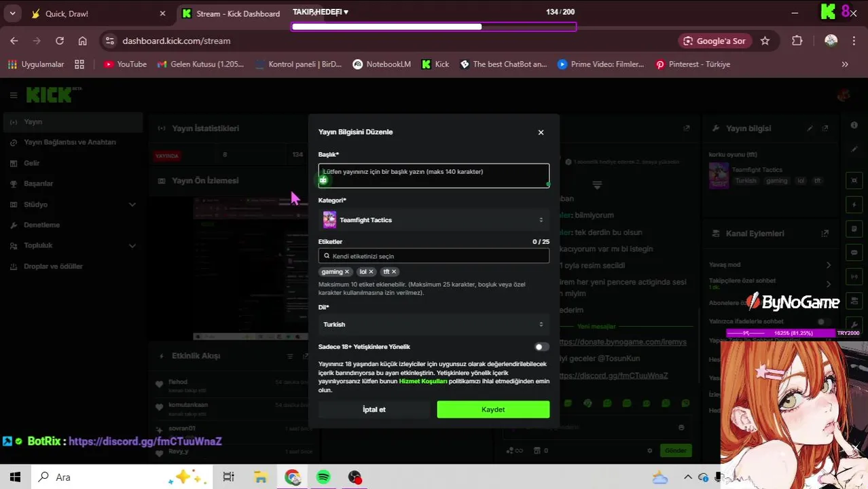Viewport: 868px width, 489px height.
Task: Click the info icon in right rail
Action: (x=854, y=126)
